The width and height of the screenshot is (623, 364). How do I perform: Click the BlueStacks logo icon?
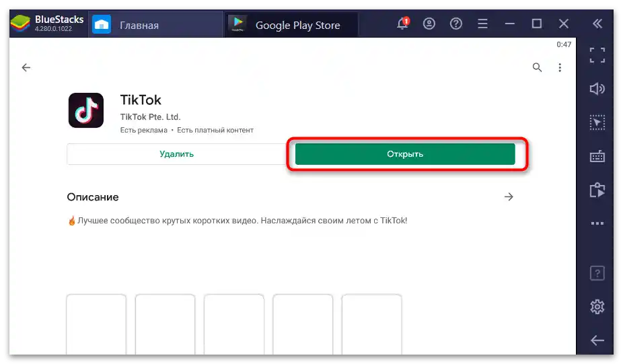20,24
